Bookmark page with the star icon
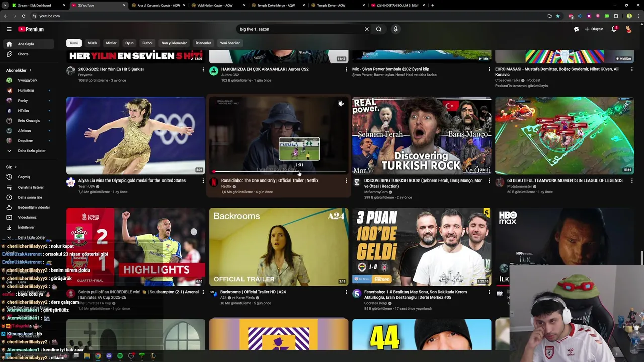The height and width of the screenshot is (362, 644). pyautogui.click(x=557, y=16)
